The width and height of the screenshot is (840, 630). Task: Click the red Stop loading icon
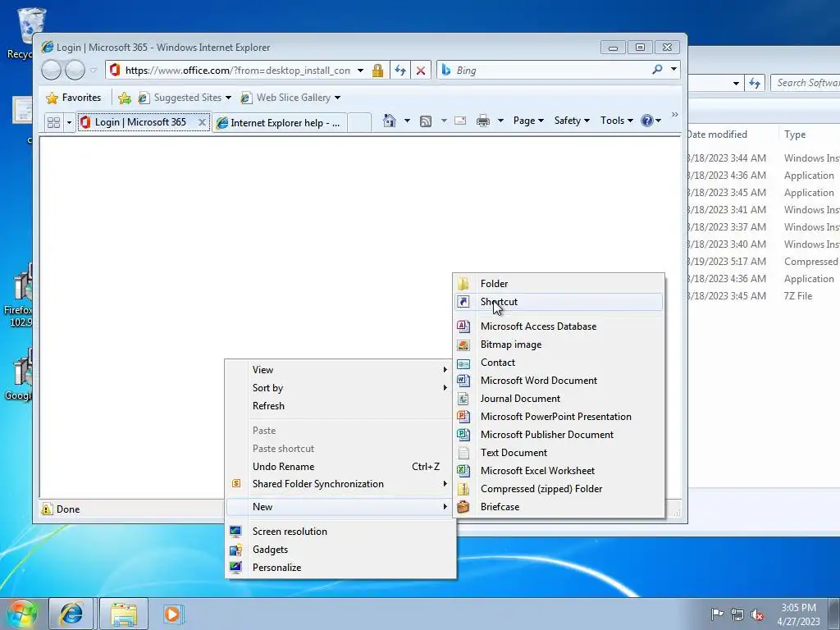[x=421, y=71]
